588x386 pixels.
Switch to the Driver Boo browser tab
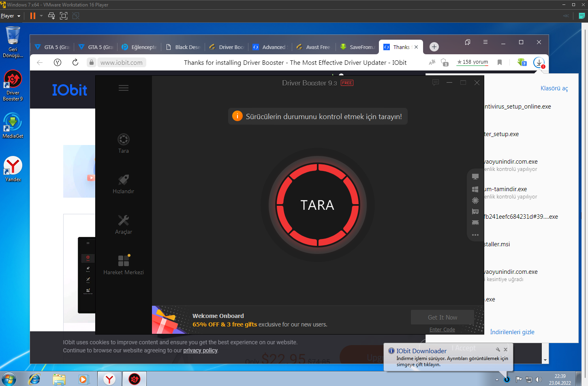227,47
